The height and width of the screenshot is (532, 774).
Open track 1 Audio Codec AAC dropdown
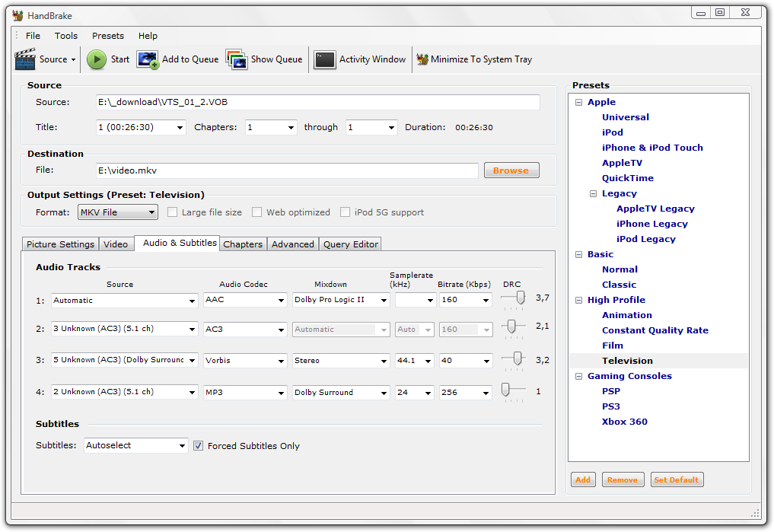point(245,300)
